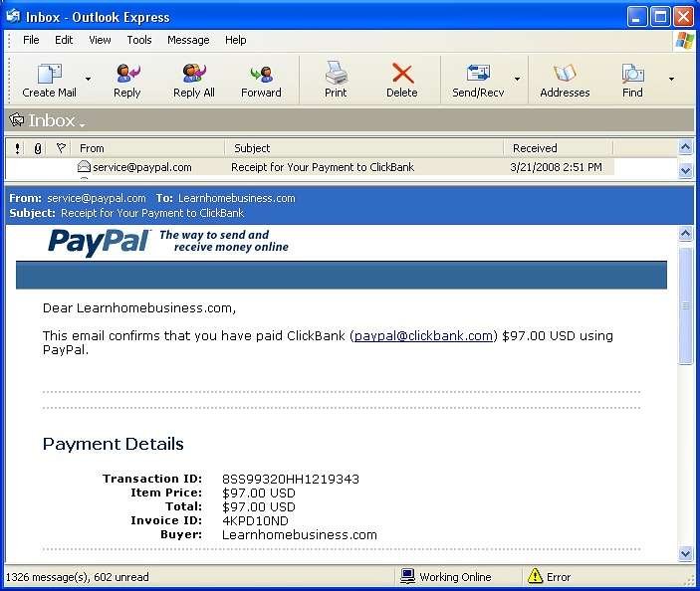Open the File menu
Screen dimensions: 700x591
pos(31,40)
